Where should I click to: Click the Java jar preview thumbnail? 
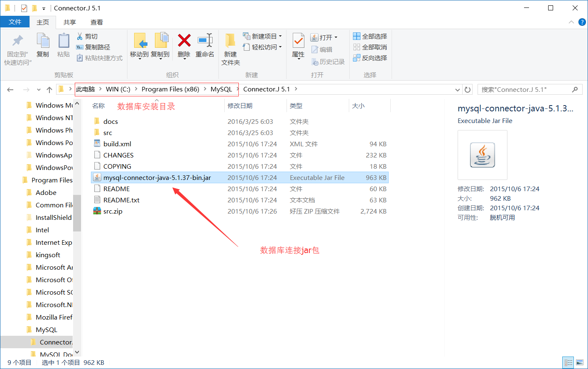pos(483,155)
